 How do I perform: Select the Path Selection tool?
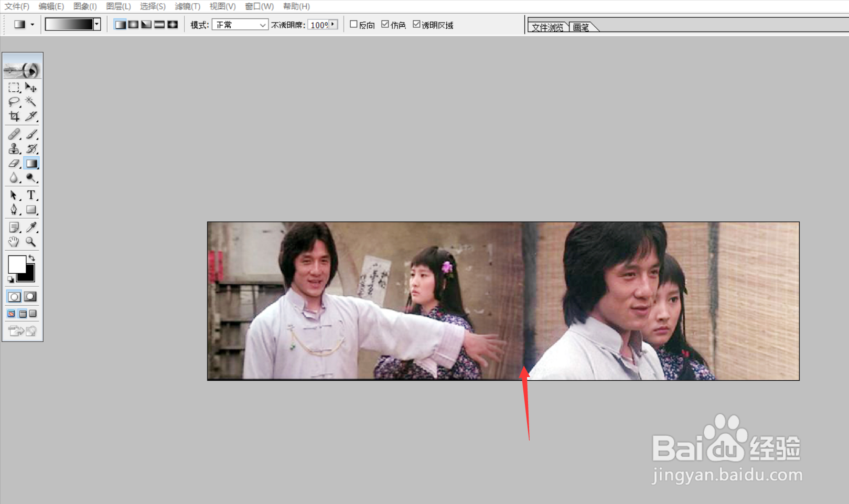(14, 195)
